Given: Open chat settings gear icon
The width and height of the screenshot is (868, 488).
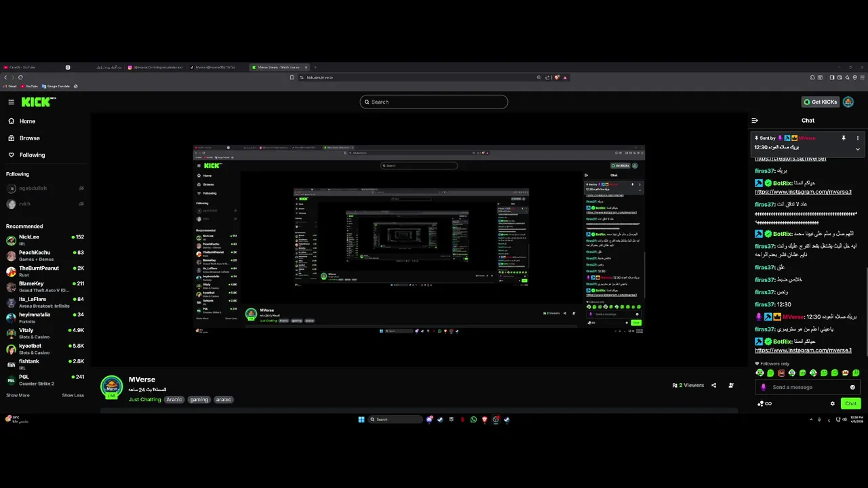Looking at the screenshot, I should point(833,403).
